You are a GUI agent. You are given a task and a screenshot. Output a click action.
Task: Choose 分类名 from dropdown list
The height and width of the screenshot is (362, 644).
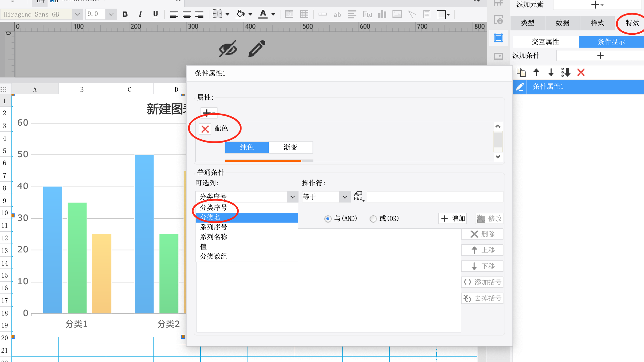click(x=247, y=217)
